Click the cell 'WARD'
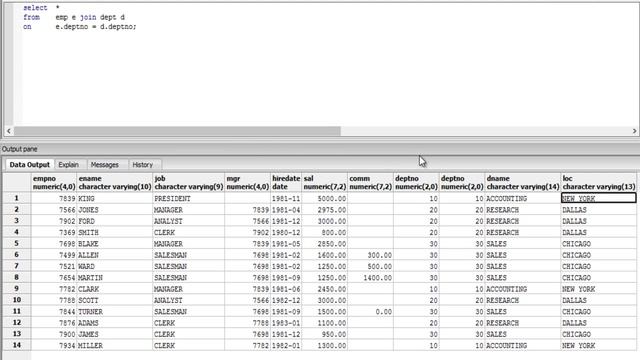Viewport: 640px width, 360px height. [x=115, y=266]
